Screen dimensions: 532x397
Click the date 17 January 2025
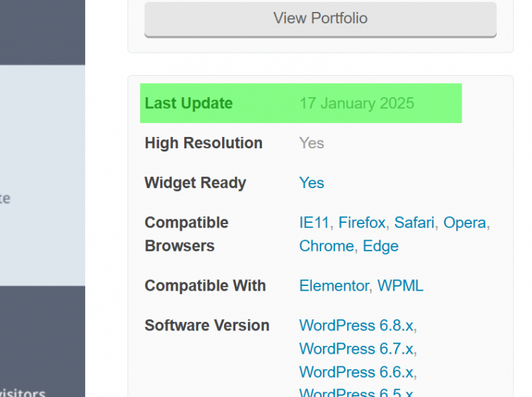(356, 104)
